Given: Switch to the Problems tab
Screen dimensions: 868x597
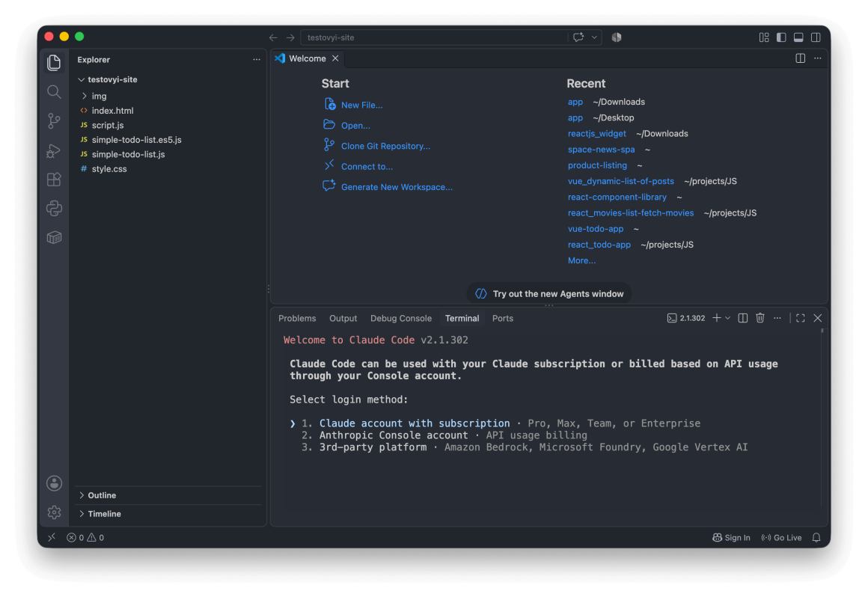Looking at the screenshot, I should [x=297, y=319].
